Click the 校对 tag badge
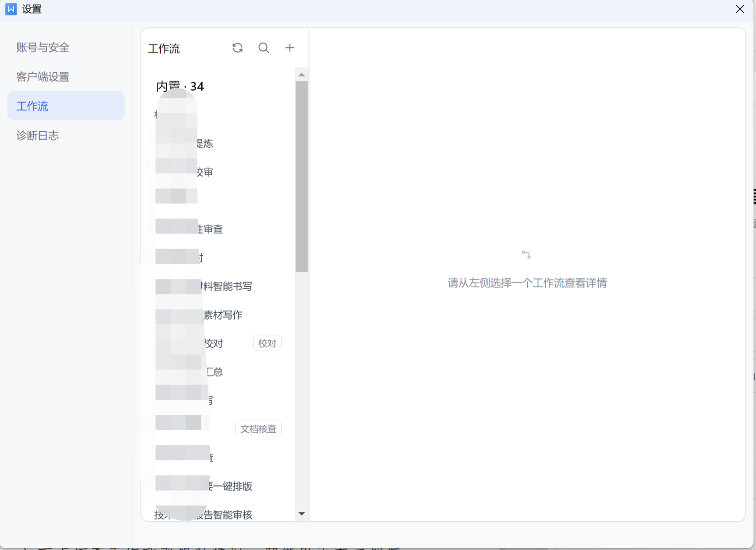Screen dimensions: 756x550 [x=267, y=344]
